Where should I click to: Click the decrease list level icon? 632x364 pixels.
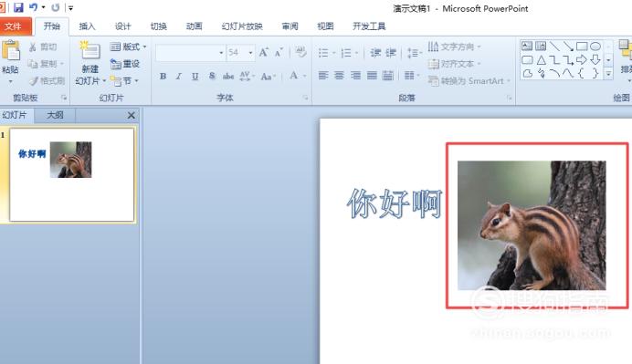[x=375, y=53]
